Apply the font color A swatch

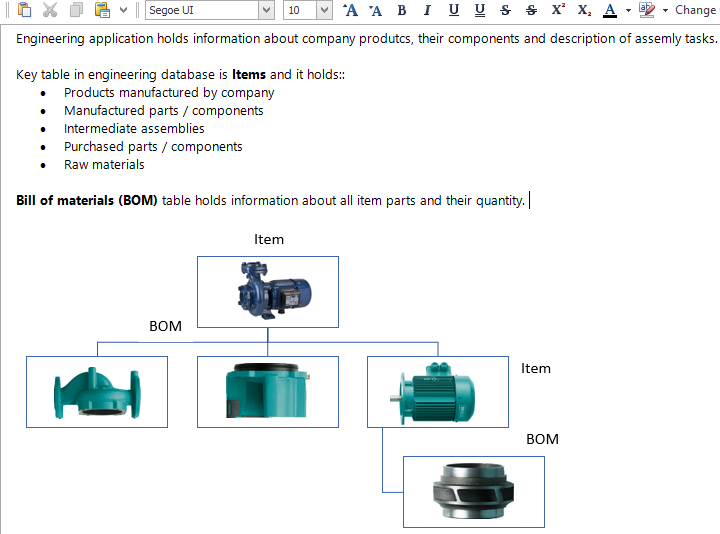point(610,10)
